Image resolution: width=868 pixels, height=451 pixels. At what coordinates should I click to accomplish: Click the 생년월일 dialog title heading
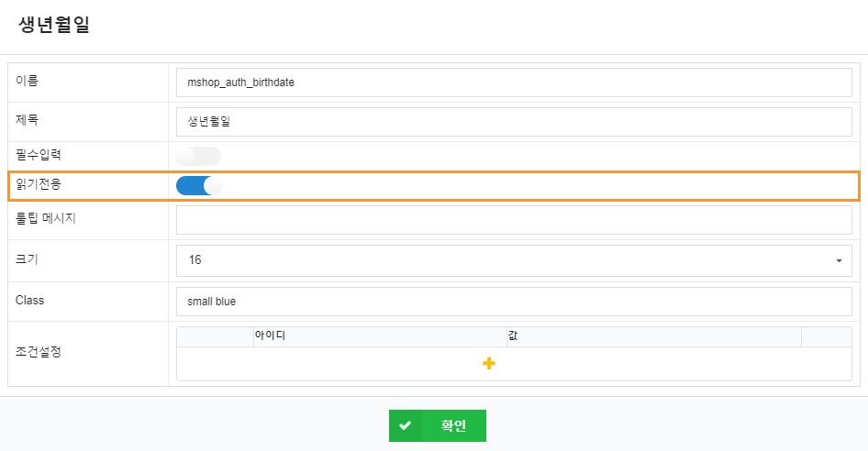[x=54, y=26]
